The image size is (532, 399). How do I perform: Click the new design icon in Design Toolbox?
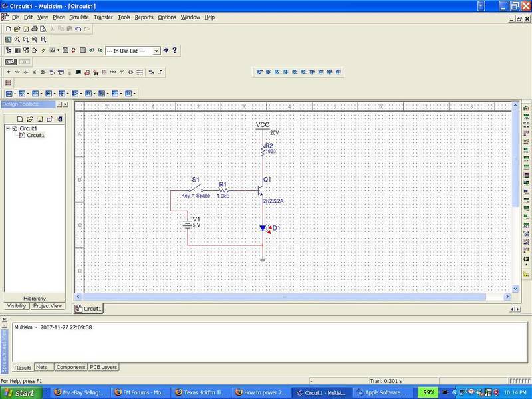pos(20,119)
